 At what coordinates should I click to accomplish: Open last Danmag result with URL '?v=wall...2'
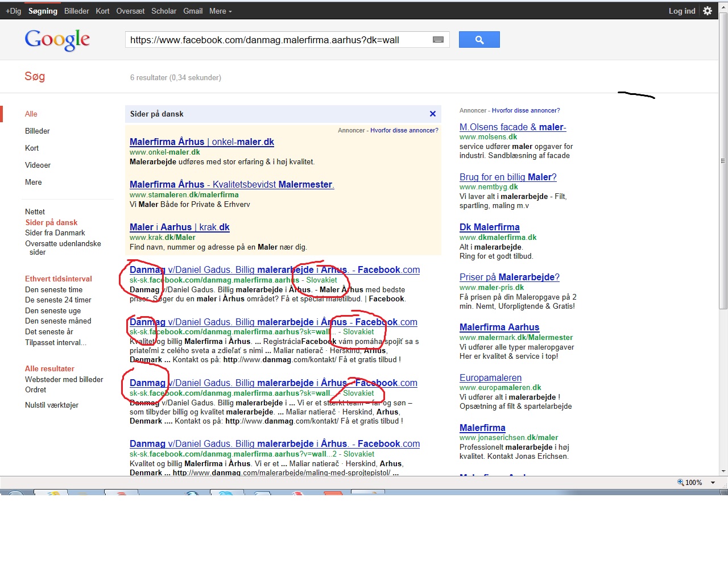(x=275, y=443)
